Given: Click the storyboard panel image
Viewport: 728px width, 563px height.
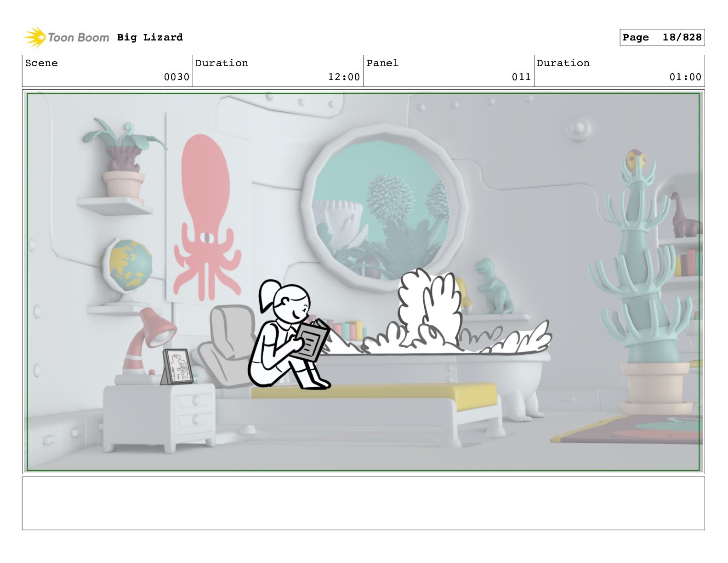Looking at the screenshot, I should tap(363, 282).
